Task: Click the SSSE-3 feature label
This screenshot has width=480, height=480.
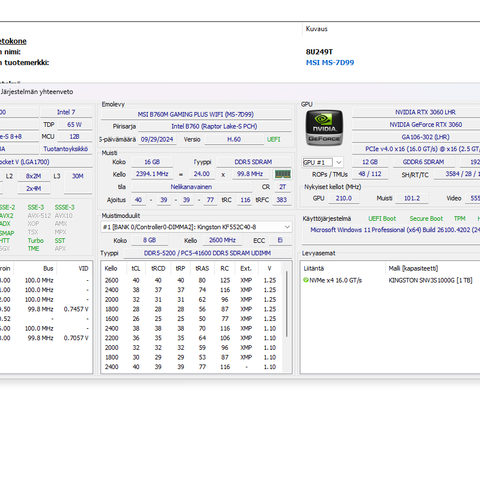Action: (x=64, y=207)
